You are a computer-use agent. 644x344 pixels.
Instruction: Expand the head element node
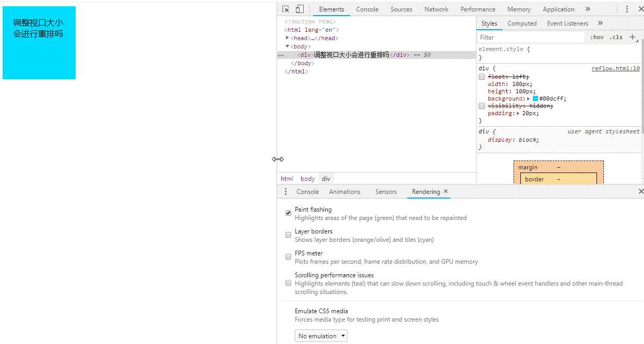pyautogui.click(x=288, y=38)
